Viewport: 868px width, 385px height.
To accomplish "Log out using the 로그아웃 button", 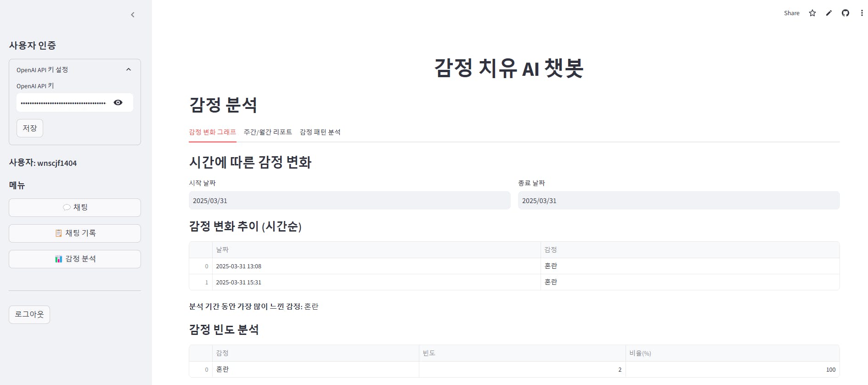I will click(x=29, y=315).
